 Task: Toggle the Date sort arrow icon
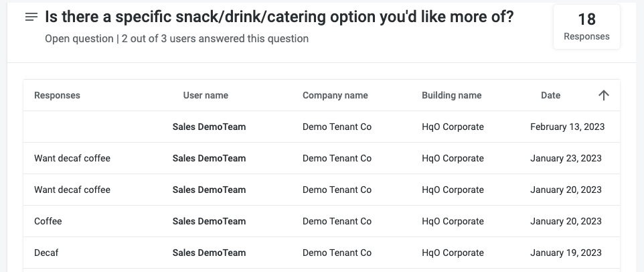[603, 95]
